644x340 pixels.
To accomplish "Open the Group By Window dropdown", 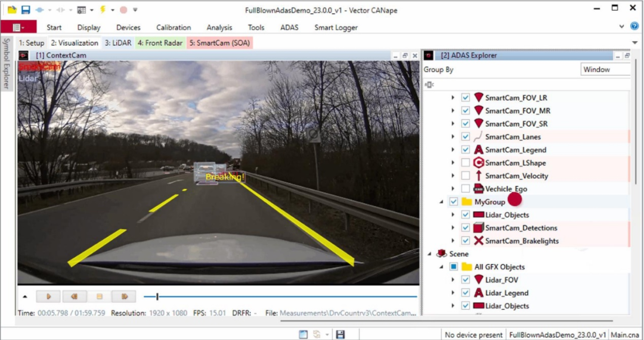I will click(605, 69).
